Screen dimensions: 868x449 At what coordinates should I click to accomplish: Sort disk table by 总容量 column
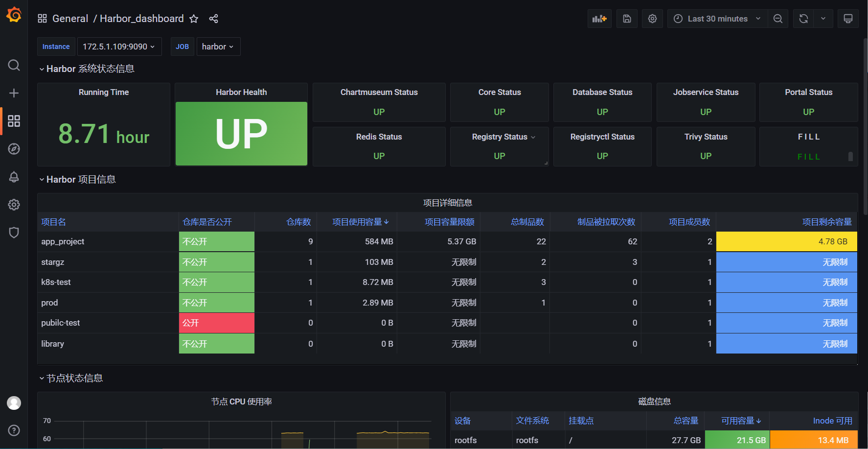click(x=686, y=421)
